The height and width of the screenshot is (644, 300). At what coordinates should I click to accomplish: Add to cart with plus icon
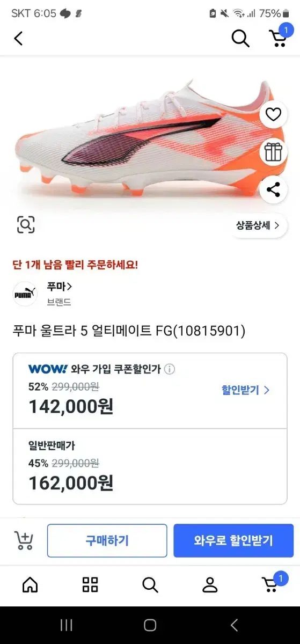(x=24, y=540)
